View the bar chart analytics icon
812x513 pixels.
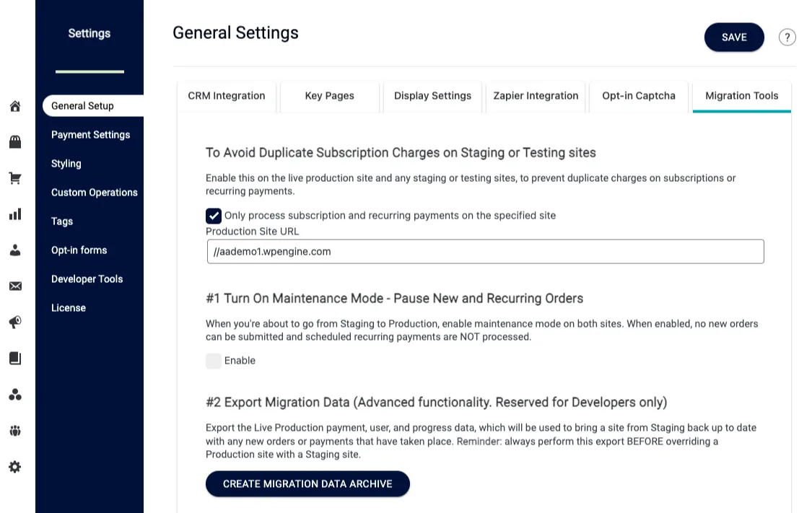pyautogui.click(x=15, y=214)
